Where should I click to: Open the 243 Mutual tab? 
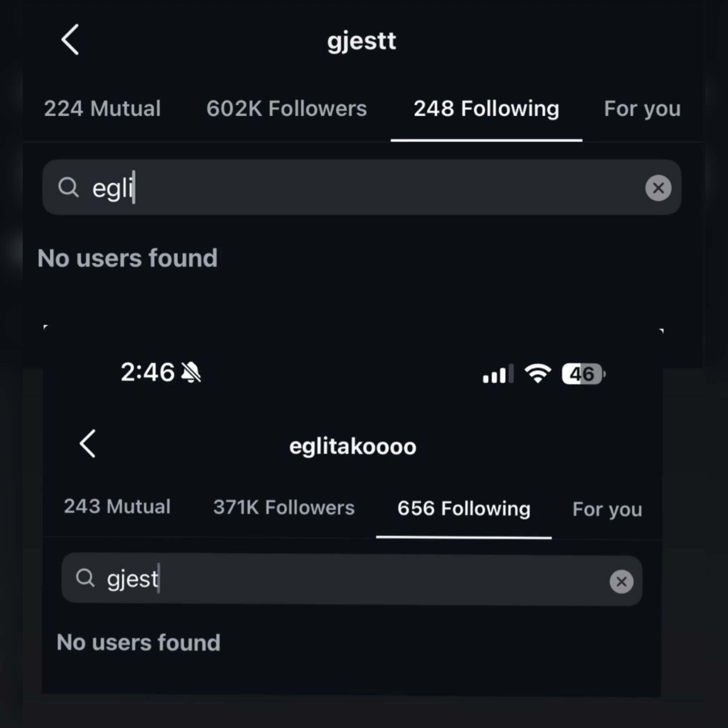(x=117, y=506)
